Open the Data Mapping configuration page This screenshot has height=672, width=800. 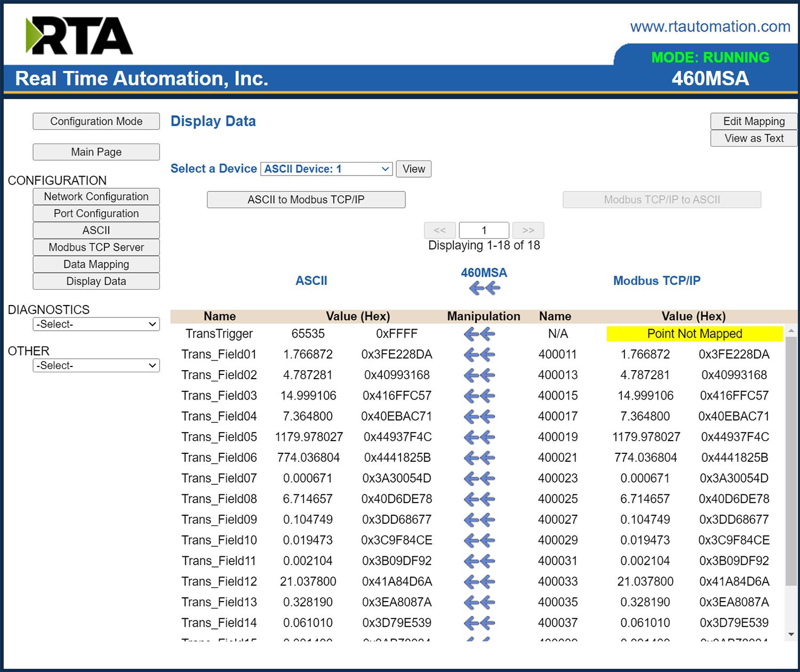(96, 264)
